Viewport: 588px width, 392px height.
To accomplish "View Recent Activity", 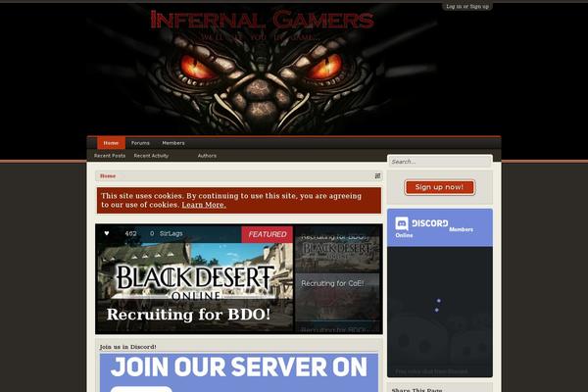I will click(x=151, y=156).
